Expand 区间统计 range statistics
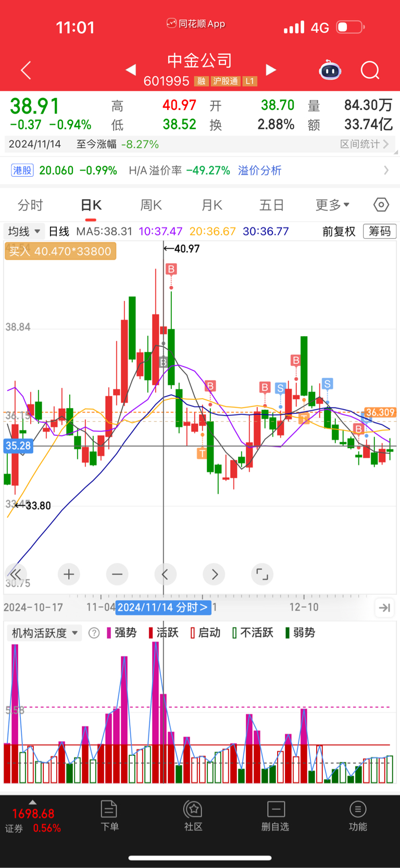400x868 pixels. click(365, 144)
